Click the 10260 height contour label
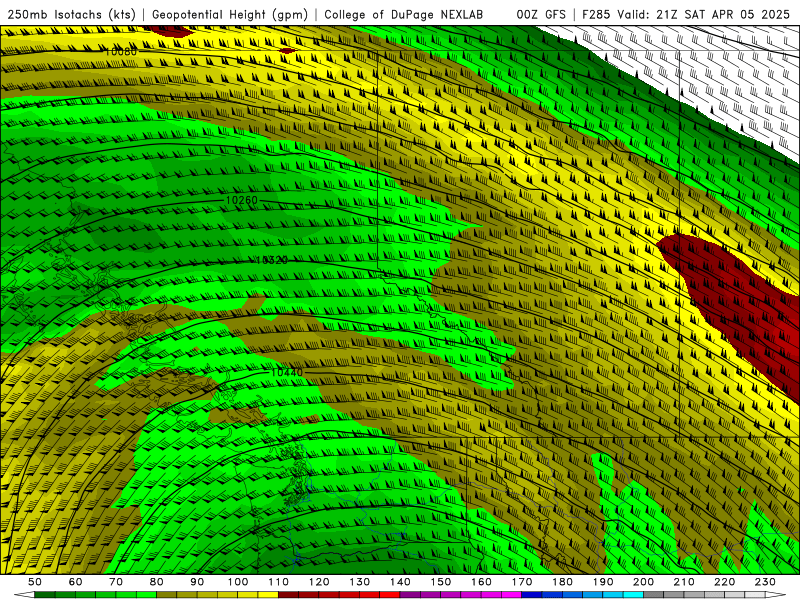The image size is (800, 600). [242, 201]
